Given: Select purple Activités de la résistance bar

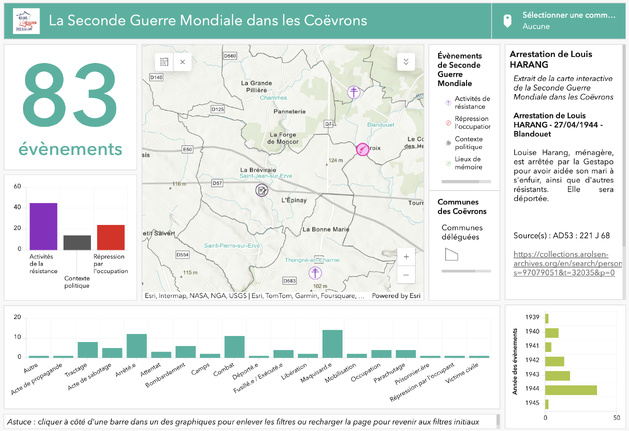Looking at the screenshot, I should point(43,225).
